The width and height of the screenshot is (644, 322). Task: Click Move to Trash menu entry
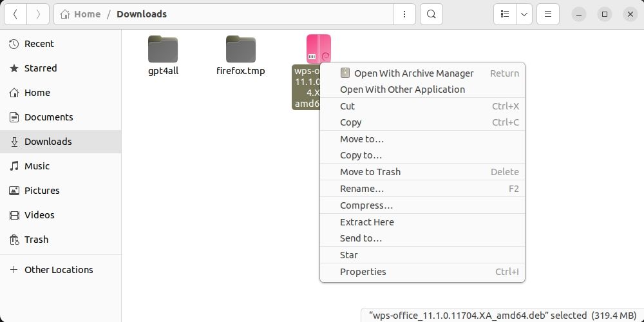(x=370, y=172)
